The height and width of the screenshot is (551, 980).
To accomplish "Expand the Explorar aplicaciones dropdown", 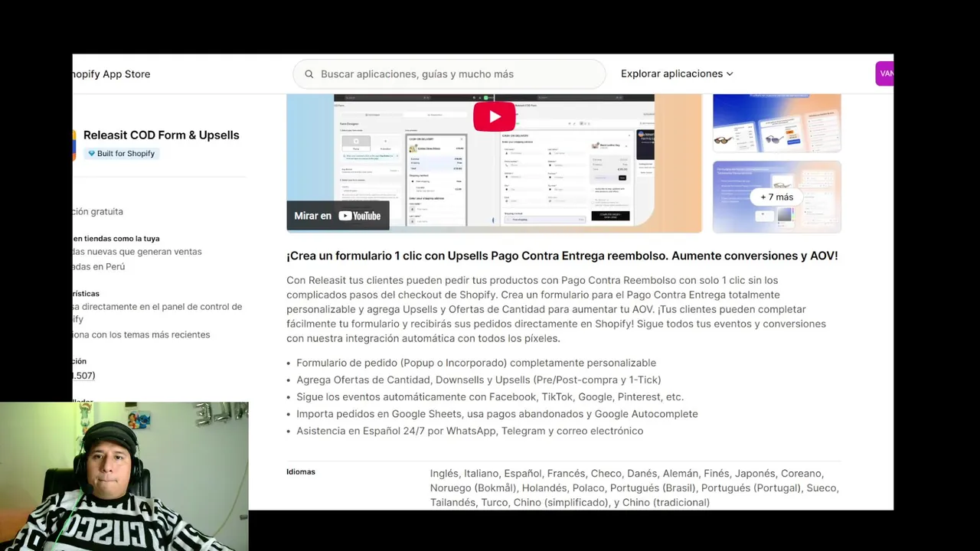I will click(x=677, y=73).
